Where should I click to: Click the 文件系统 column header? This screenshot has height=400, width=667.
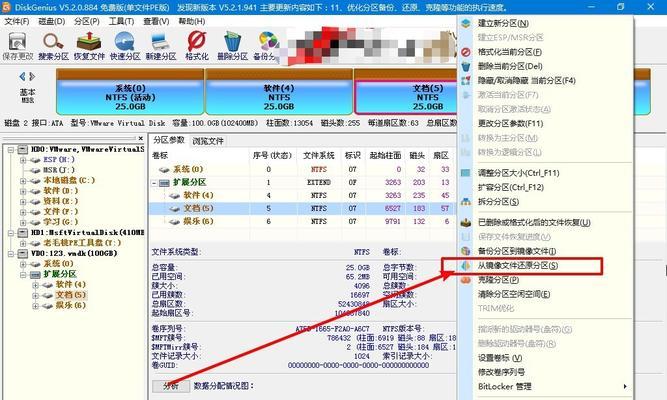tap(319, 156)
